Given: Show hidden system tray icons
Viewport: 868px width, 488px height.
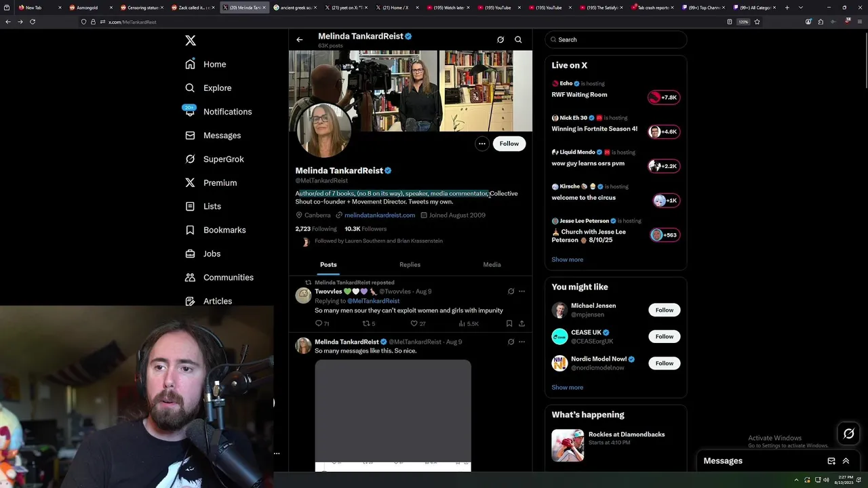Looking at the screenshot, I should (x=797, y=480).
